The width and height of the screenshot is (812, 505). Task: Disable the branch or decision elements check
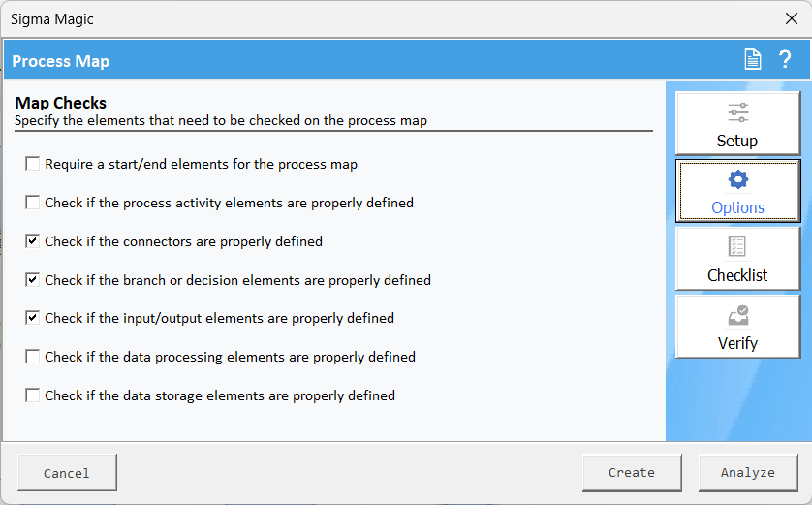pyautogui.click(x=33, y=280)
